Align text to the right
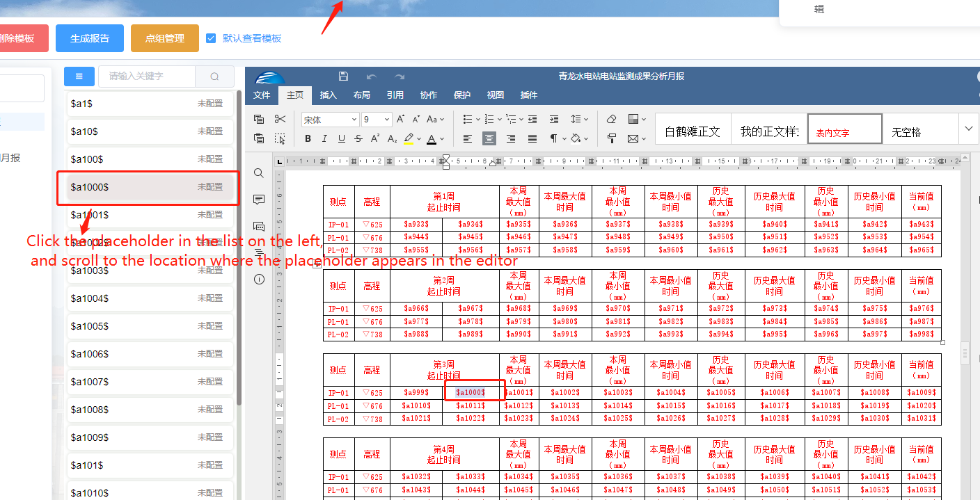 (x=511, y=138)
